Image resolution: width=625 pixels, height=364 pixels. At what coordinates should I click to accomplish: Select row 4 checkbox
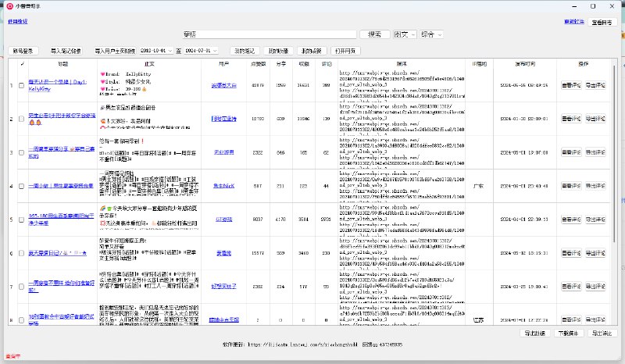[22, 186]
